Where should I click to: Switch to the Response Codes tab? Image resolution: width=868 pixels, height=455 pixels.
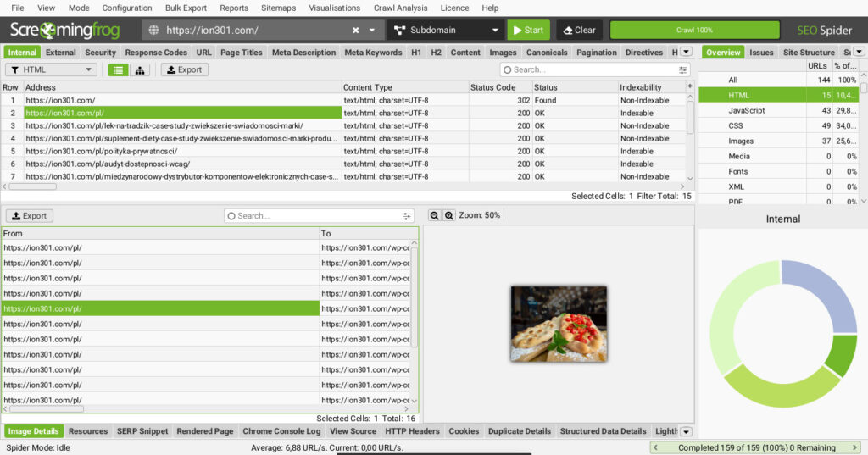tap(156, 52)
